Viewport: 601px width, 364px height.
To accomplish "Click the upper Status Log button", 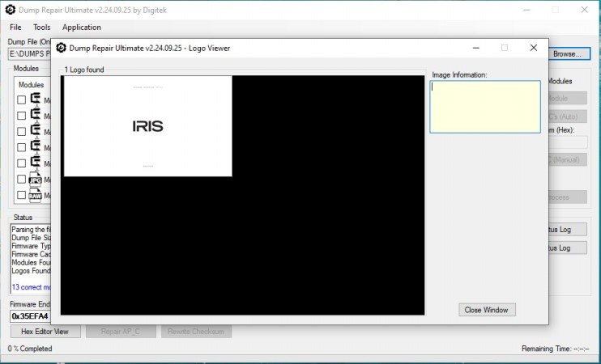I will (567, 230).
